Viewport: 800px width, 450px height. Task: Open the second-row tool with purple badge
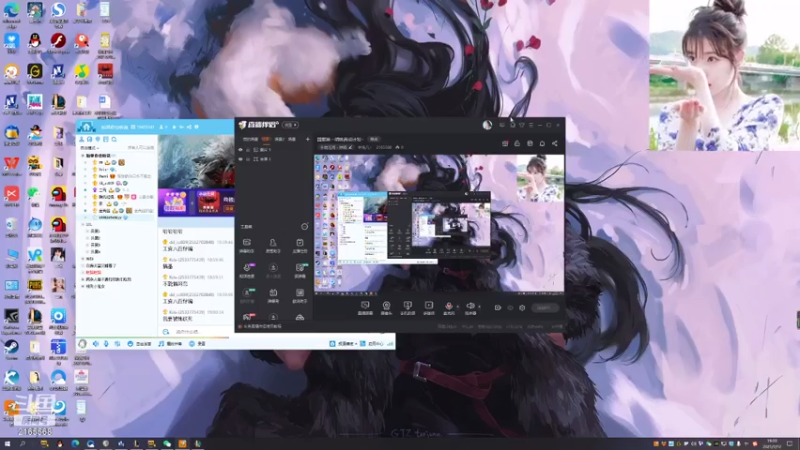coord(247,270)
